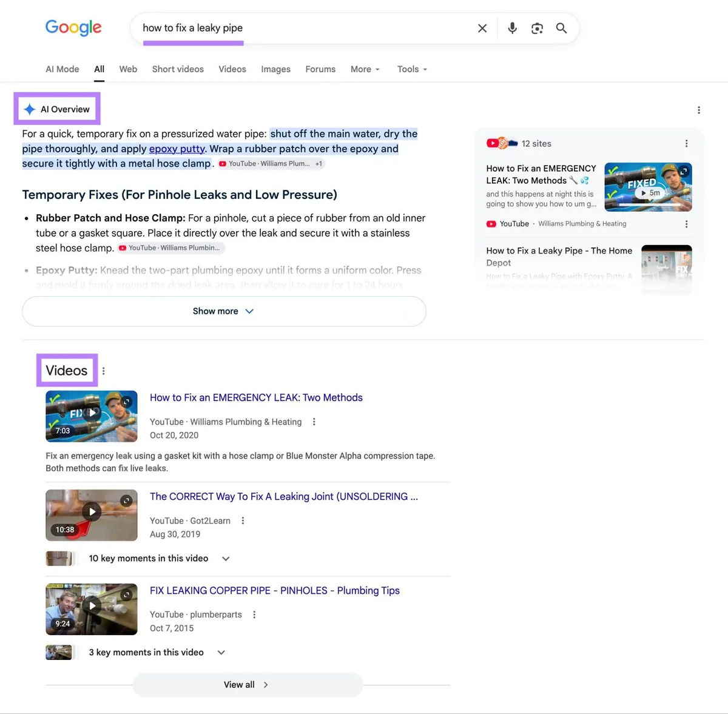
Task: Open YouTube Williams Plumbin... chip under Rubber Patch
Action: 170,248
